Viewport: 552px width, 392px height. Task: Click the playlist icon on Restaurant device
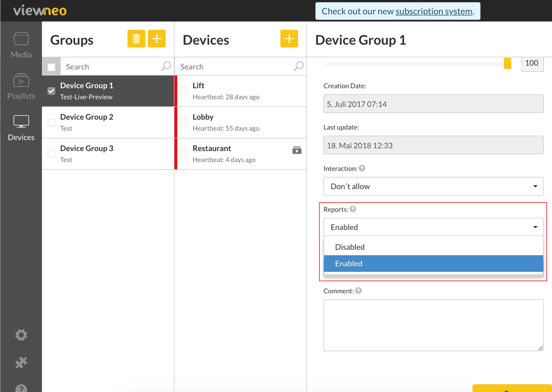point(297,150)
